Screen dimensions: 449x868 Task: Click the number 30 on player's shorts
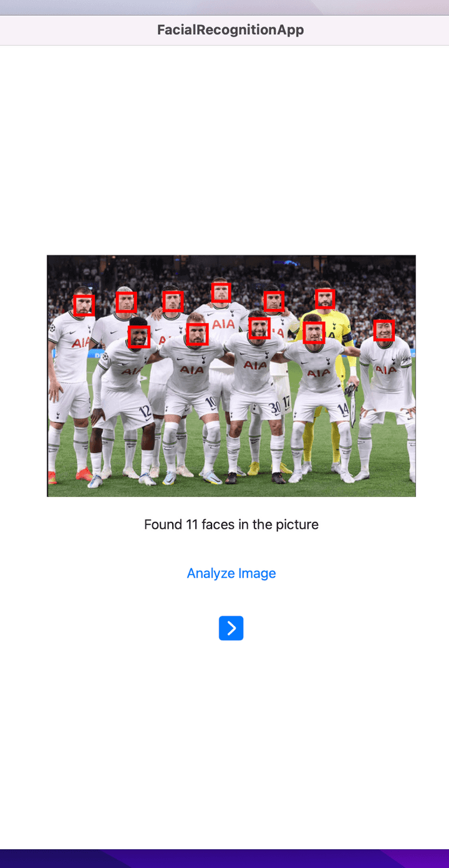[274, 406]
